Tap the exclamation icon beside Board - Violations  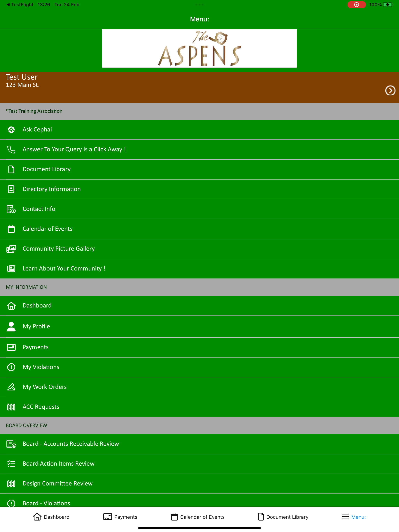11,503
